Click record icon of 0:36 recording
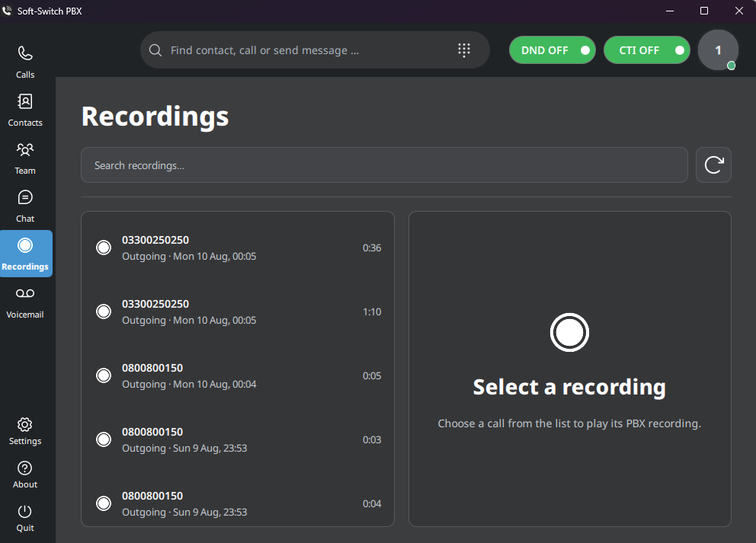The height and width of the screenshot is (543, 756). [104, 248]
